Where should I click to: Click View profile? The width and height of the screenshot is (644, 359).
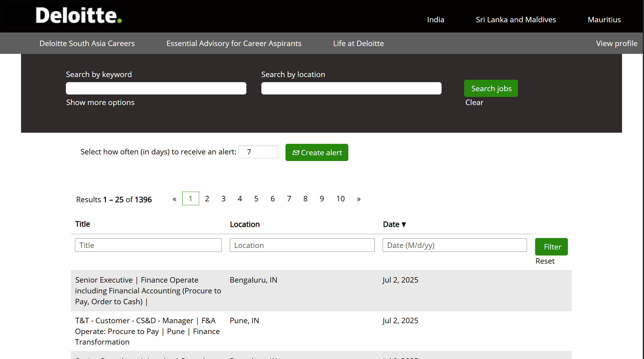tap(616, 43)
